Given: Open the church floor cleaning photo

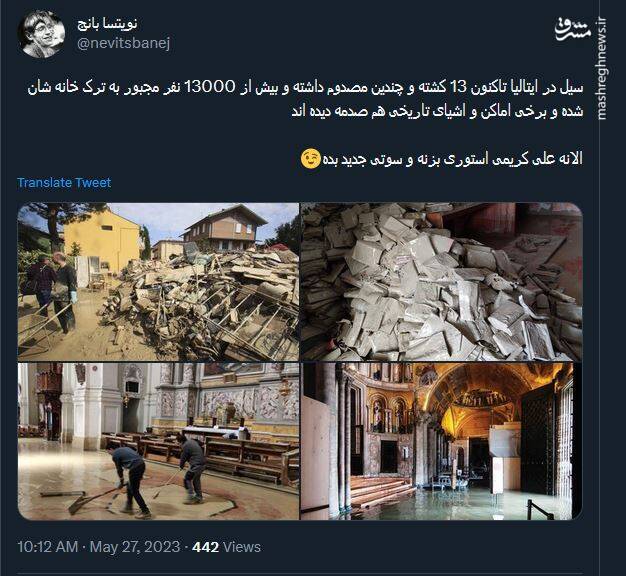Looking at the screenshot, I should 158,441.
